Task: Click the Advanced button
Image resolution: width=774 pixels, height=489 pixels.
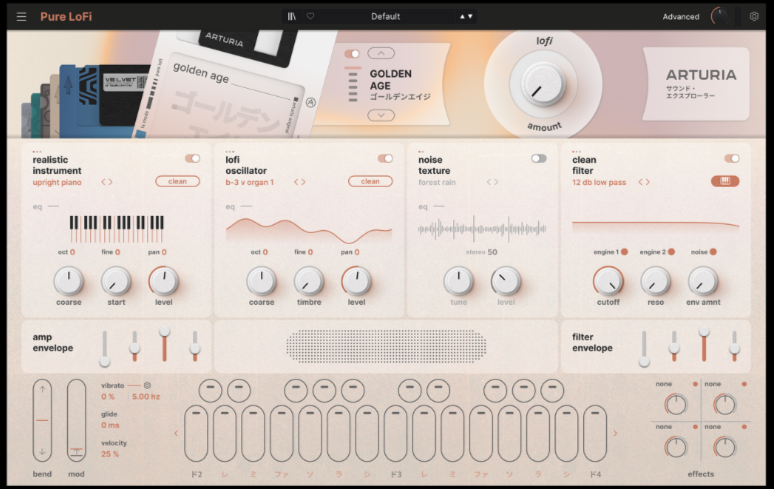Action: pos(681,17)
